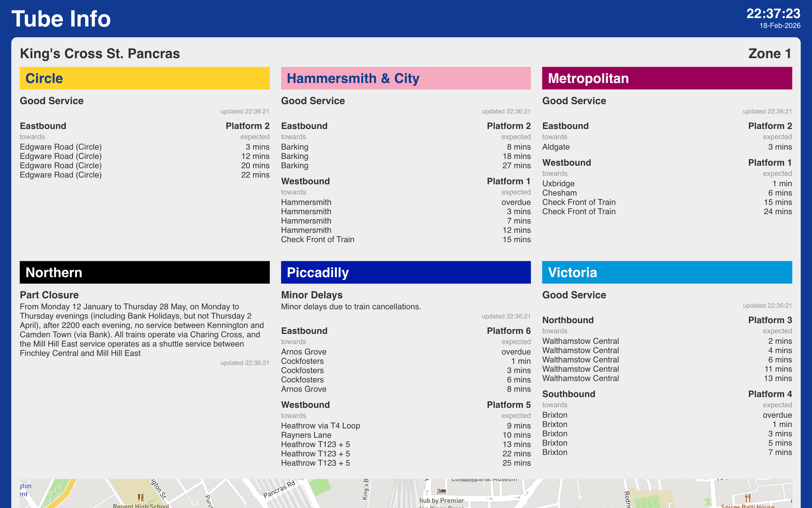Select Walthamstow Central train in 13 mins
The image size is (812, 508).
[667, 378]
